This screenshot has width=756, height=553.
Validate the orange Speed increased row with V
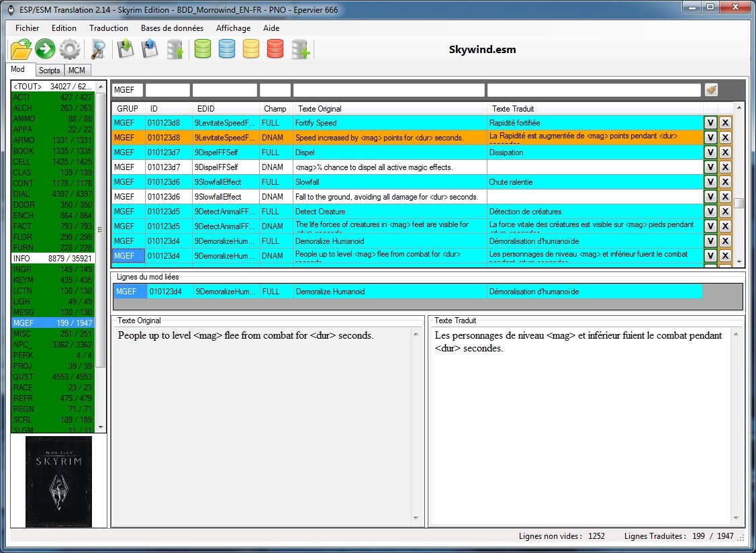pyautogui.click(x=710, y=138)
